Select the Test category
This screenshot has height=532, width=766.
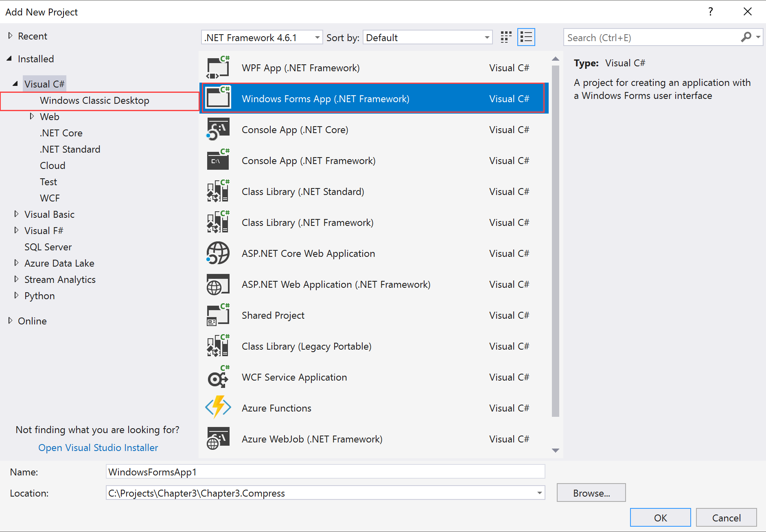(48, 182)
